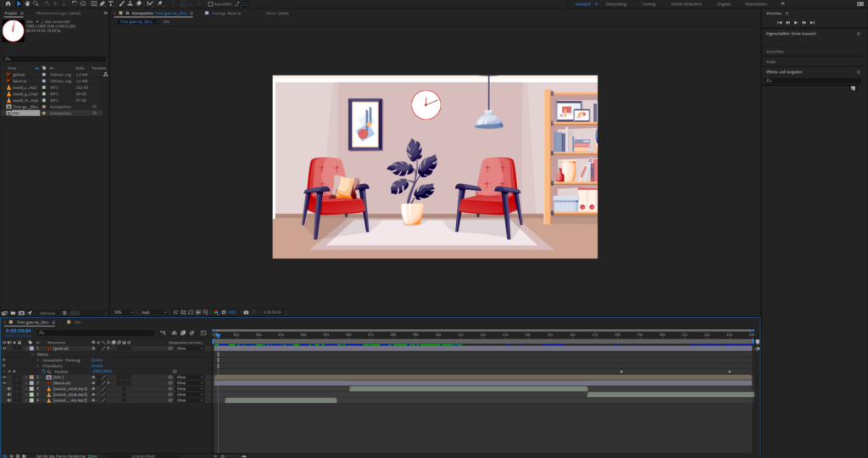This screenshot has height=458, width=868.
Task: Select the Zoom magnifier tool
Action: click(x=35, y=3)
